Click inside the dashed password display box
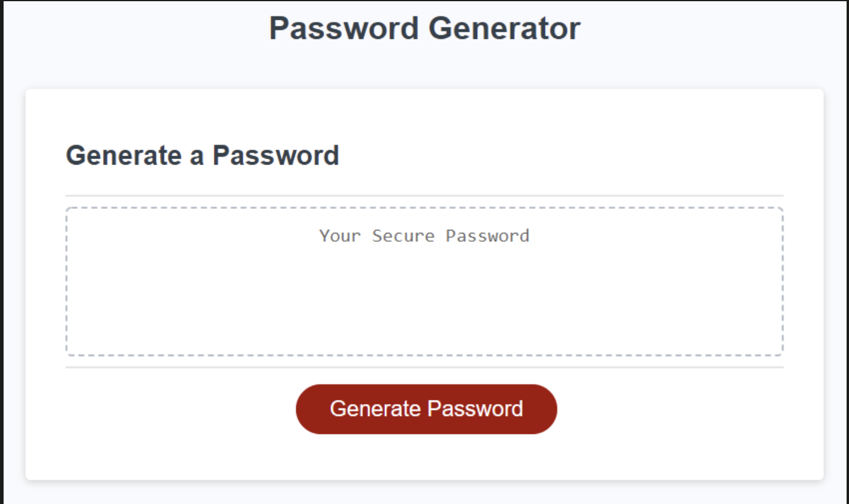This screenshot has width=849, height=504. [x=424, y=281]
